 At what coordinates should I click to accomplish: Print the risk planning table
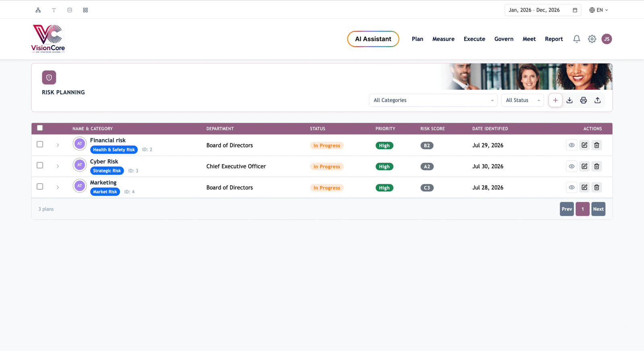coord(584,100)
